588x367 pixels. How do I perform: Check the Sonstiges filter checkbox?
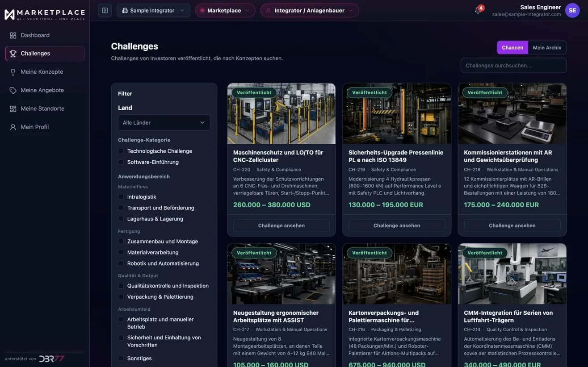[121, 359]
